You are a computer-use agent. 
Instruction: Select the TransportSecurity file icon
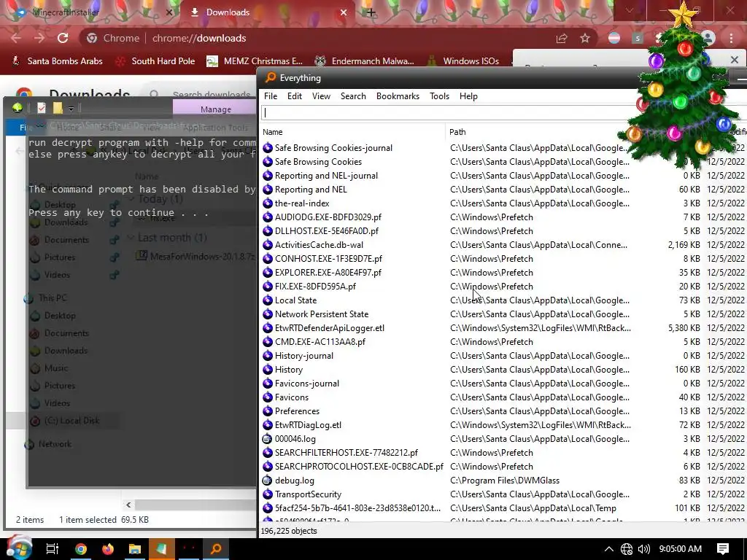coord(268,494)
